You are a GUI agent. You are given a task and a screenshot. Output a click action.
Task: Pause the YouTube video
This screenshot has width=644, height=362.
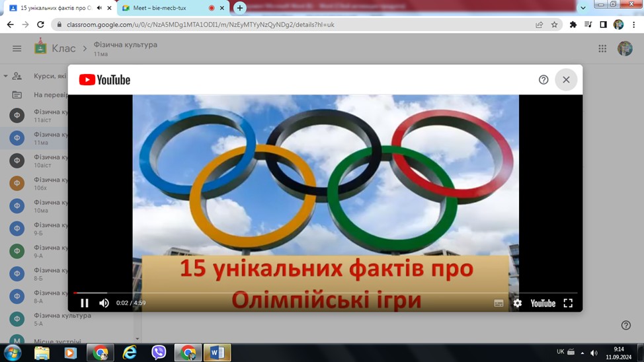coord(84,303)
